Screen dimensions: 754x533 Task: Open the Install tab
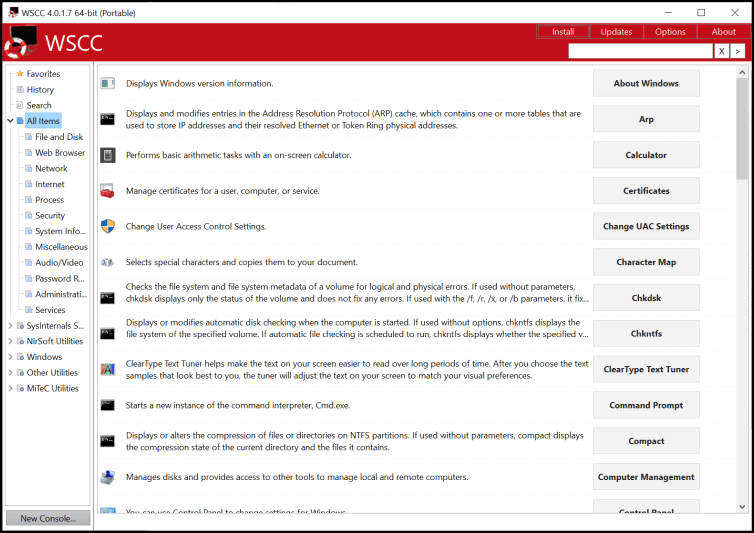point(563,32)
